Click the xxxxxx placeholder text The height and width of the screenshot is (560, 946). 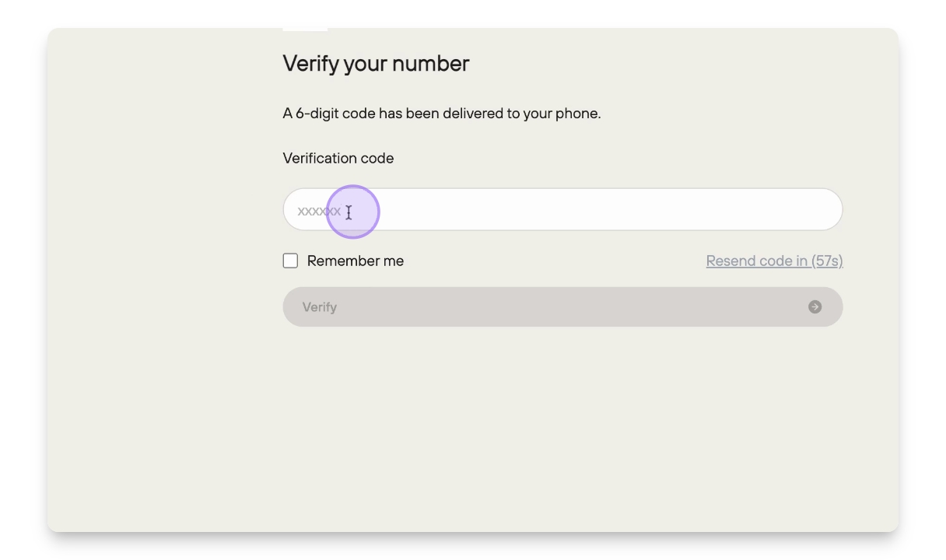(318, 211)
